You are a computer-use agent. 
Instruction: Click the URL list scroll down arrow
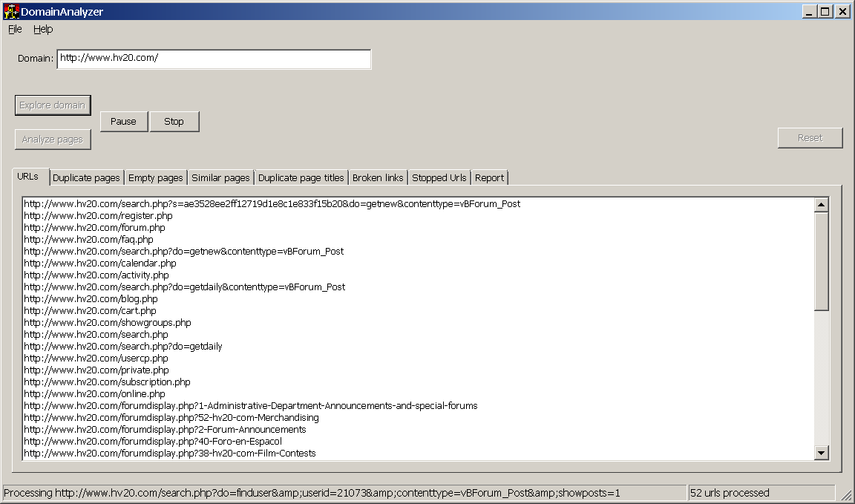tap(821, 452)
